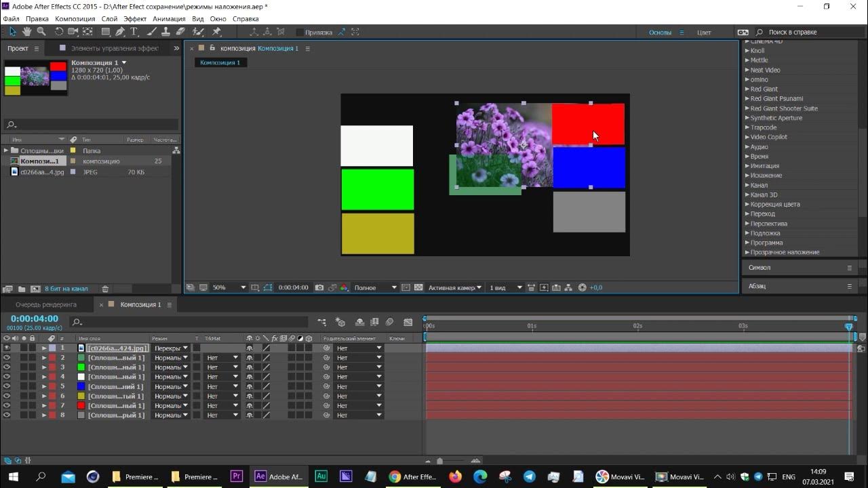Delete selected project item with trash icon

click(105, 289)
